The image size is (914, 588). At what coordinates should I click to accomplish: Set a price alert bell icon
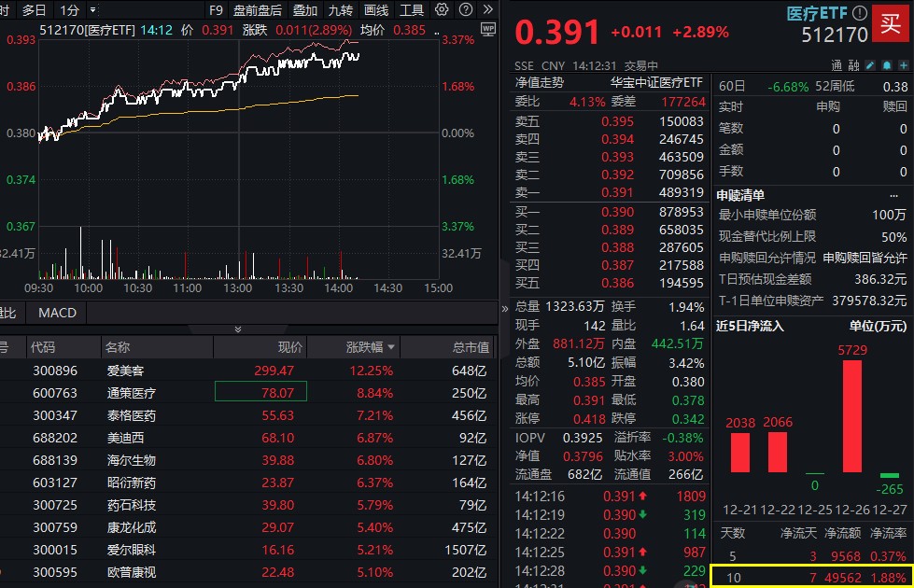[x=887, y=65]
